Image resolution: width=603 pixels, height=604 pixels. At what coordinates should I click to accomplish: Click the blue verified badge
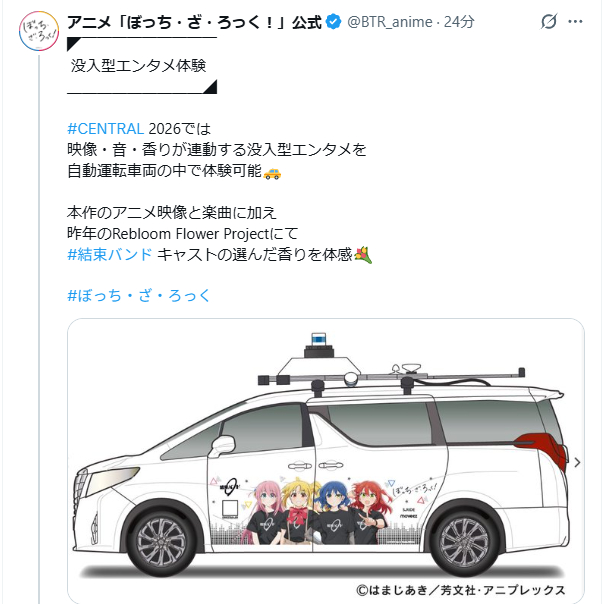[x=333, y=22]
